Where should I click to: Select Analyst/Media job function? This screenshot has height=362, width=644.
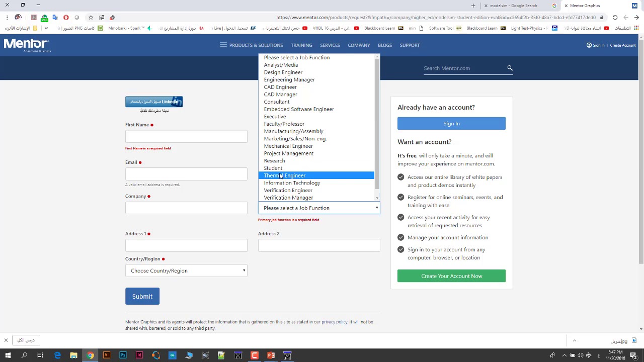pyautogui.click(x=316, y=65)
